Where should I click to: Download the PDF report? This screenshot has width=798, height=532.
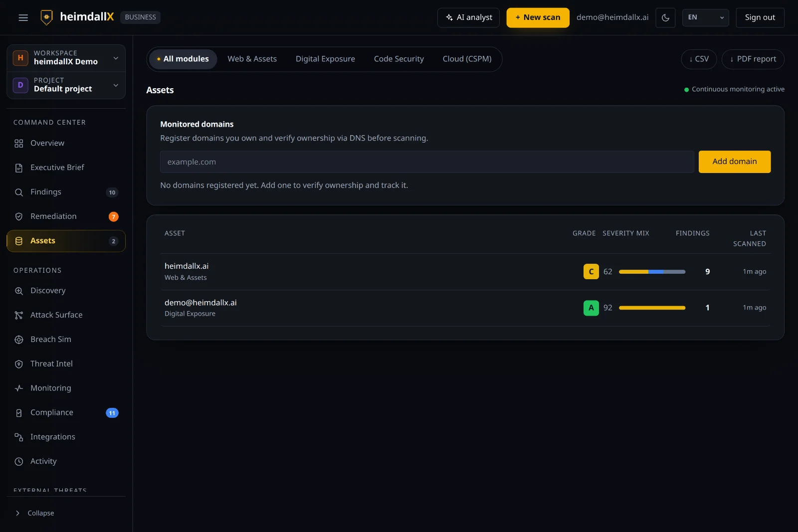(x=753, y=59)
